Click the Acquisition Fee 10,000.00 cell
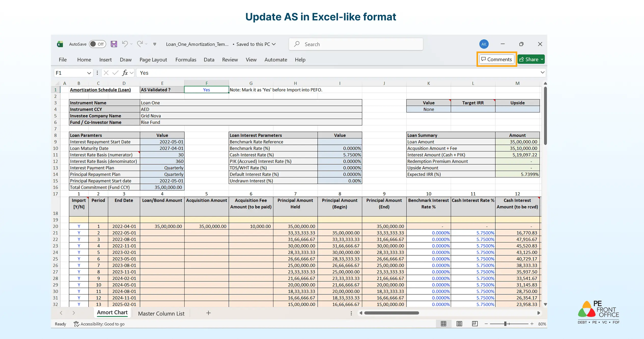The width and height of the screenshot is (644, 339). click(x=251, y=226)
